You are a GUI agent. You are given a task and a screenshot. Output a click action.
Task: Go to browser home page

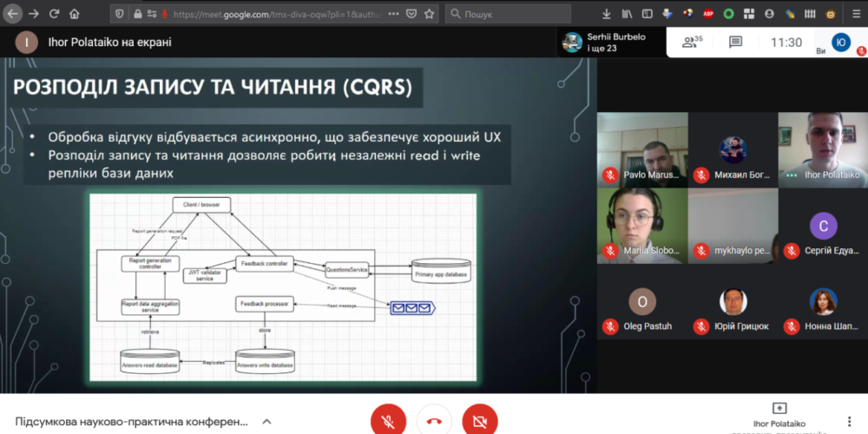76,14
